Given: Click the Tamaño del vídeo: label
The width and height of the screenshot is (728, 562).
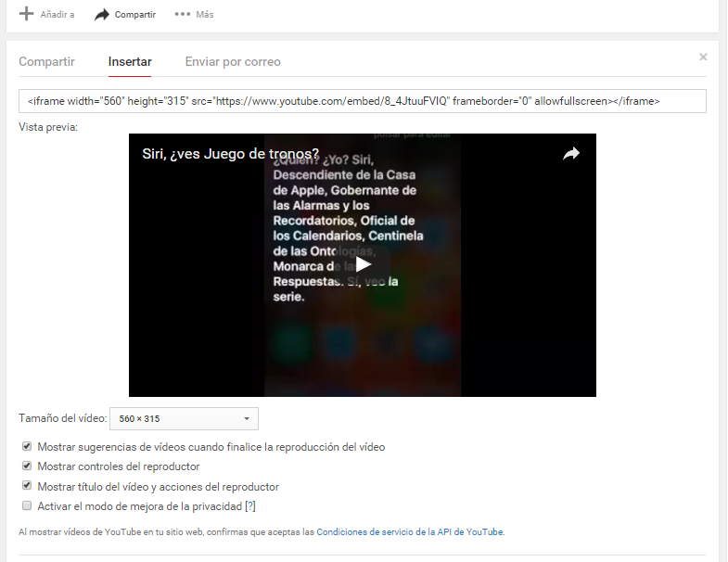Looking at the screenshot, I should click(x=63, y=418).
